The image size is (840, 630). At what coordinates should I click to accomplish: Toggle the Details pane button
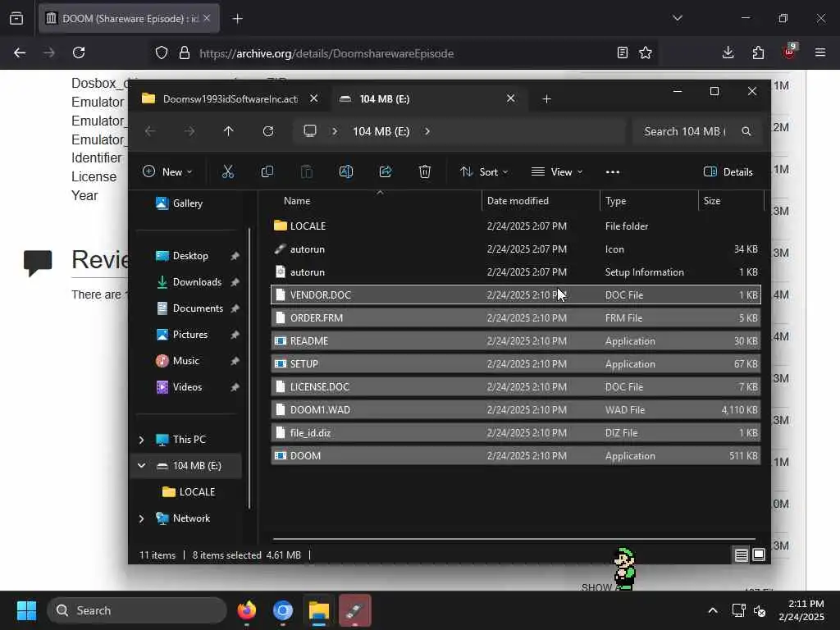pyautogui.click(x=728, y=172)
